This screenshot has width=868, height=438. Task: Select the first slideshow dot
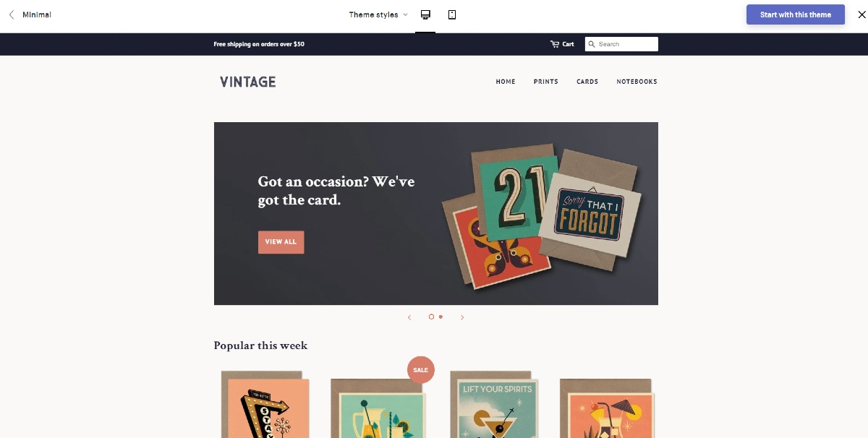coord(431,317)
